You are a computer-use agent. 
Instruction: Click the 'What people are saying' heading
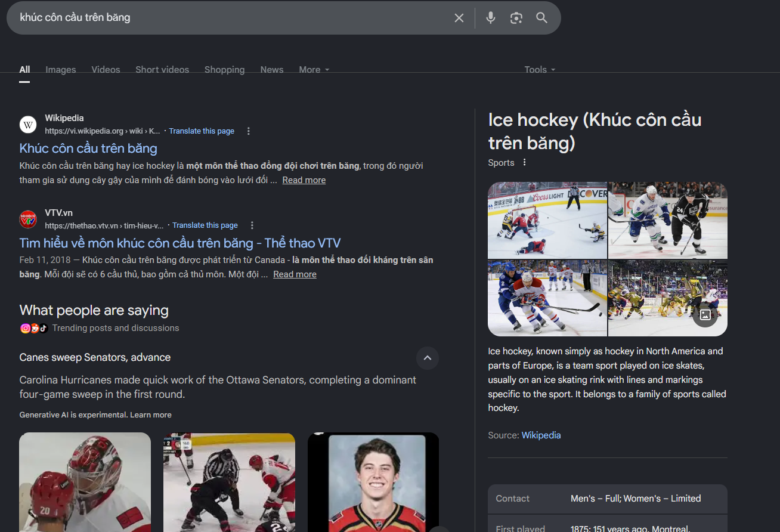(94, 310)
